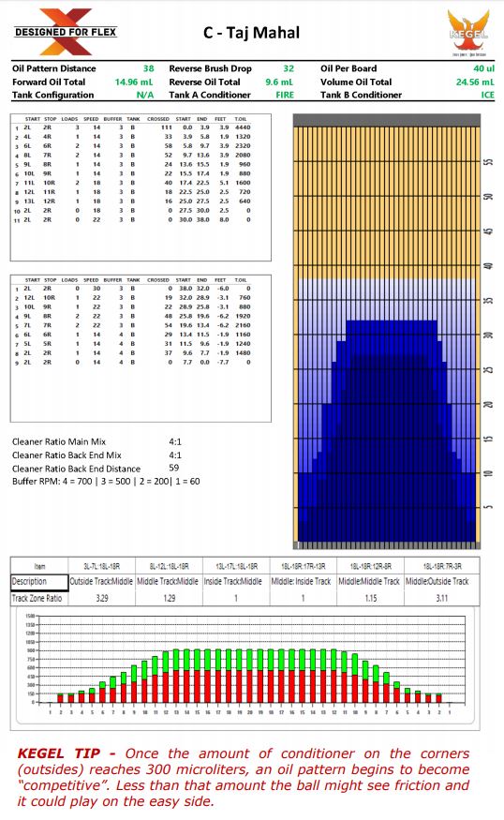Screen dimensions: 504x820
Task: Select the 'C - Taj Mahal' title
Action: click(251, 33)
